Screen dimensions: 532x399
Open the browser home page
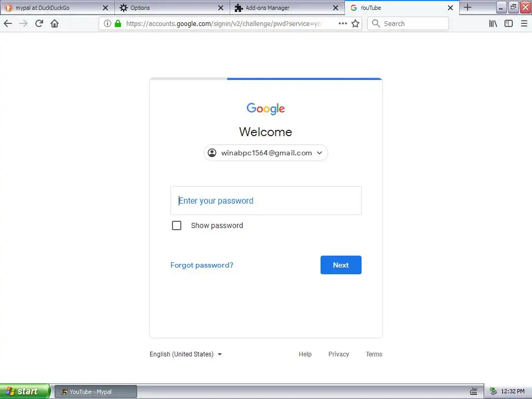[55, 23]
